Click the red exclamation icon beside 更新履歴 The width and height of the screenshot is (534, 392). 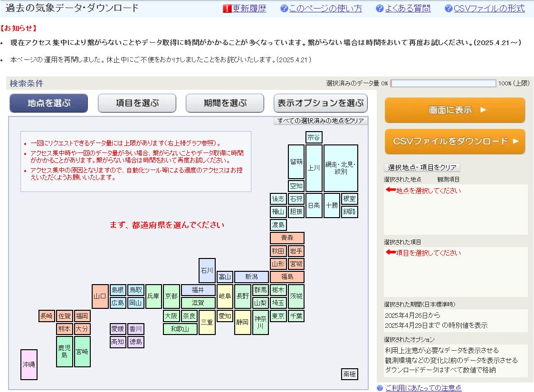click(227, 9)
